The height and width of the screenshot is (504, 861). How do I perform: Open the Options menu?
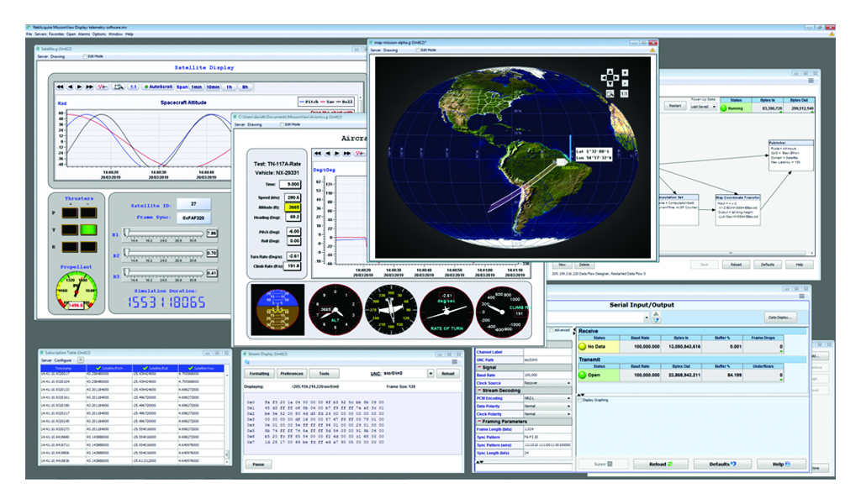click(99, 34)
